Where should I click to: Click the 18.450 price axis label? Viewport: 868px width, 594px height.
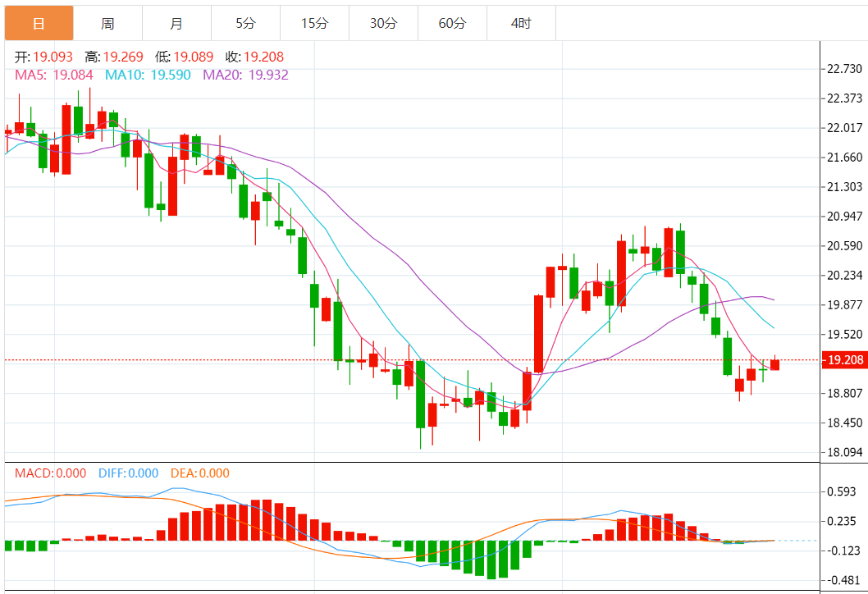tap(844, 423)
